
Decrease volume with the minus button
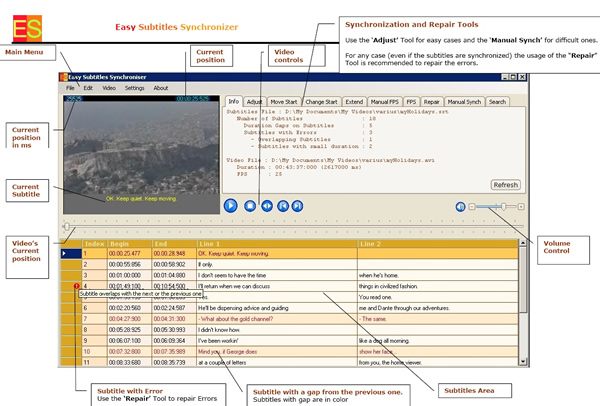coord(471,207)
